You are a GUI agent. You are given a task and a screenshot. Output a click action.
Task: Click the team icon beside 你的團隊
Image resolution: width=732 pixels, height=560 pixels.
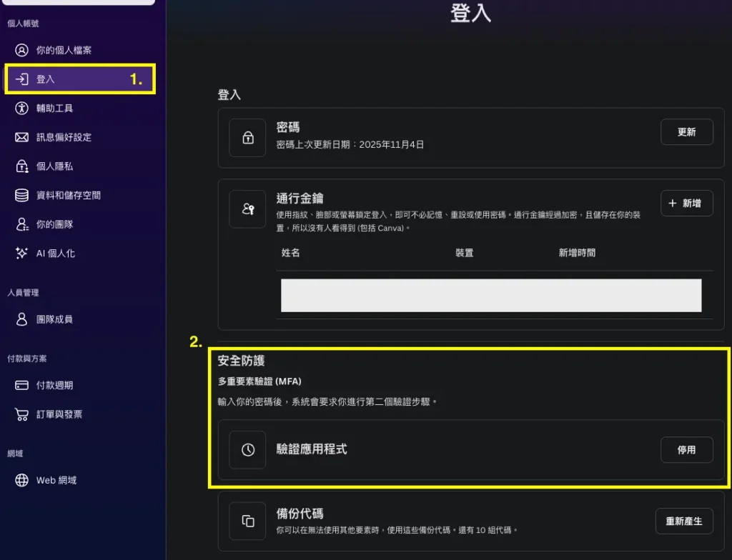pyautogui.click(x=21, y=224)
